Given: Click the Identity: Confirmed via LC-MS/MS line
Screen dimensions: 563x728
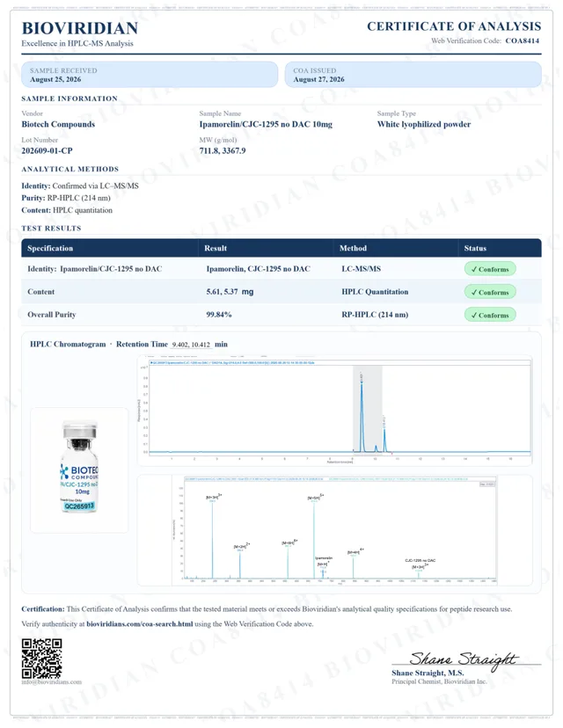Looking at the screenshot, I should [x=80, y=186].
